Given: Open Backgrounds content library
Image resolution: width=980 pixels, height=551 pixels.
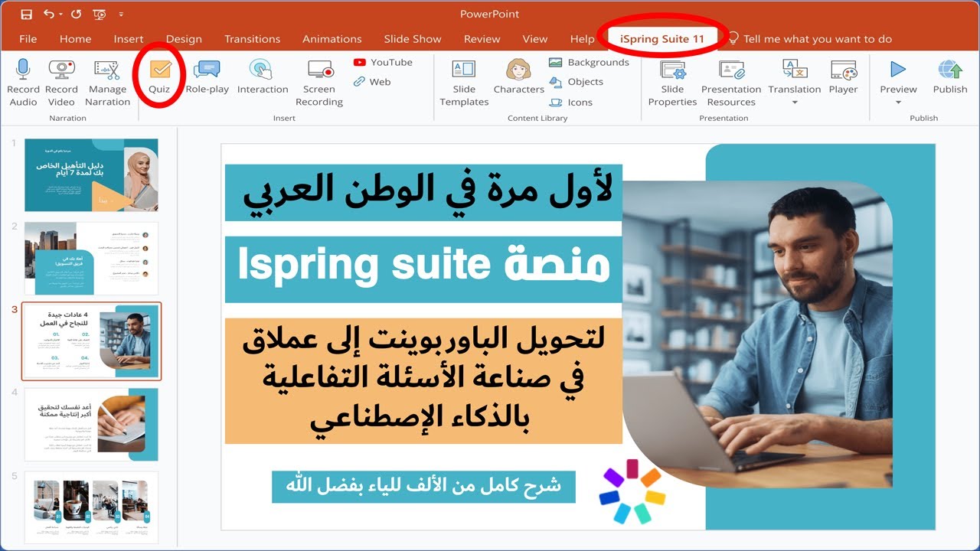Looking at the screenshot, I should [589, 62].
